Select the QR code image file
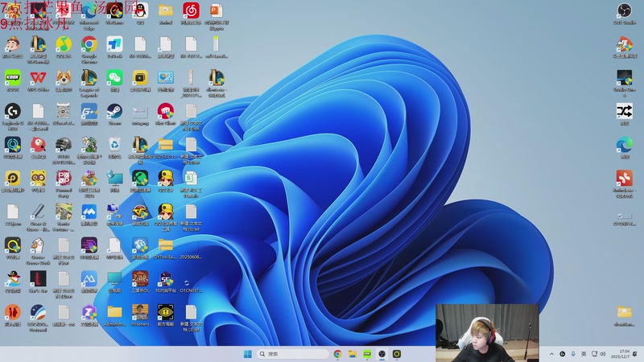The image size is (644, 362). tap(64, 112)
